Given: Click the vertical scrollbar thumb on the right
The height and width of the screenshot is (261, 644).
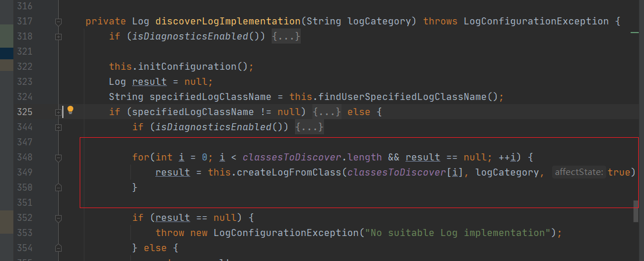Looking at the screenshot, I should [x=636, y=211].
